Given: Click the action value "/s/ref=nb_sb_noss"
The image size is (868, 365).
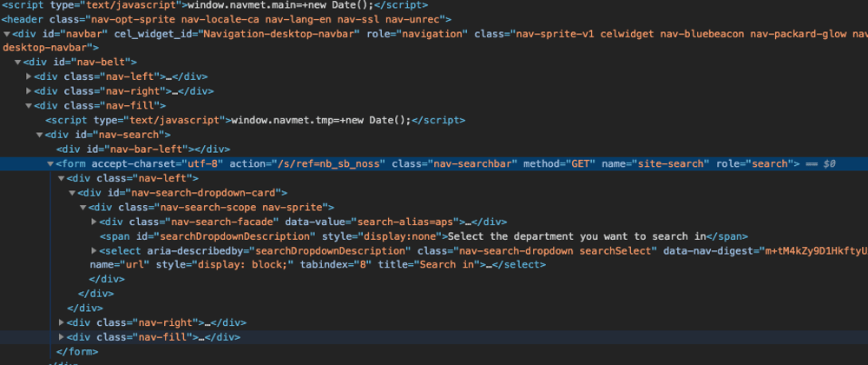Looking at the screenshot, I should [x=327, y=164].
